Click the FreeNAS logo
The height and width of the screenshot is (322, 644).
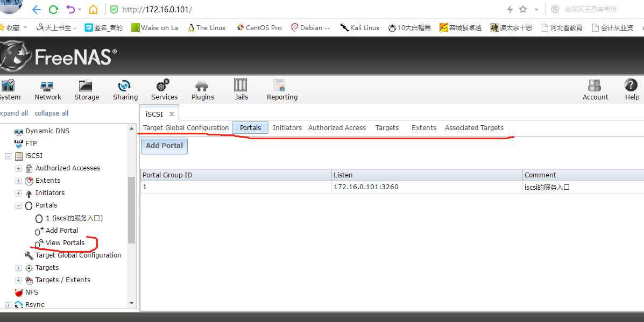(58, 56)
